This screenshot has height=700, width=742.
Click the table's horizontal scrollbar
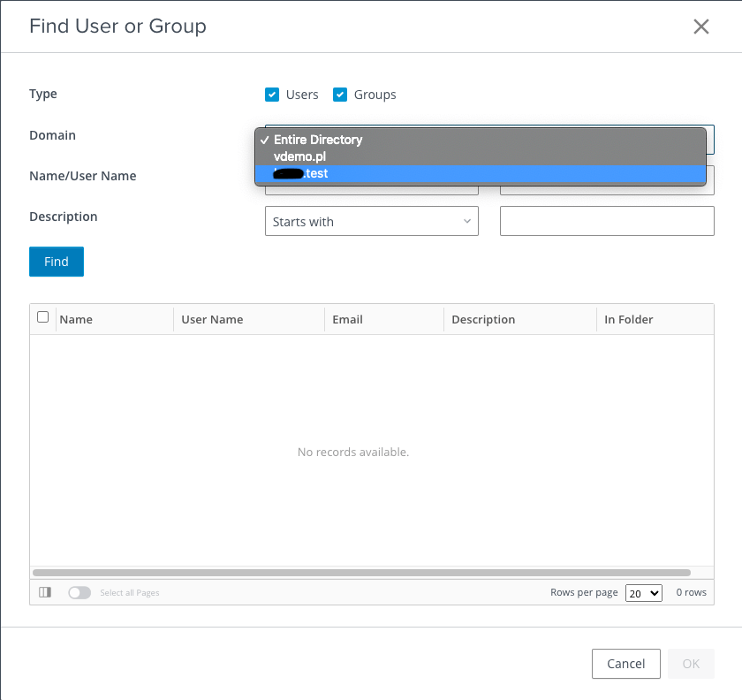pos(361,573)
